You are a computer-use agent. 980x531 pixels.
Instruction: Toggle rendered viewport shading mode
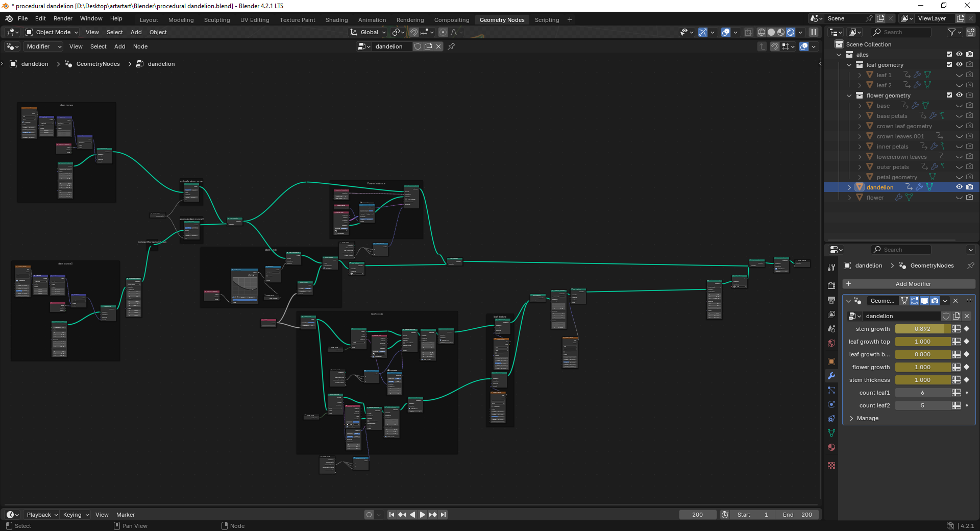point(790,32)
